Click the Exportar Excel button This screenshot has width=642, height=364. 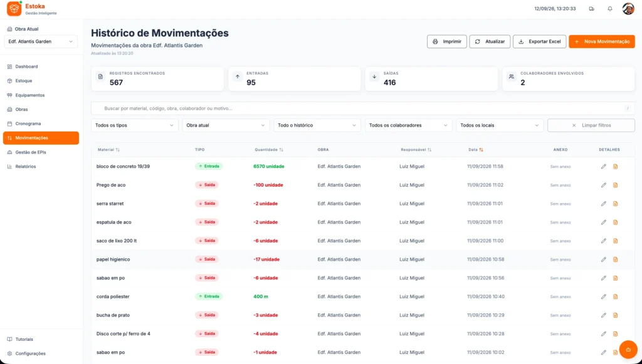(539, 41)
